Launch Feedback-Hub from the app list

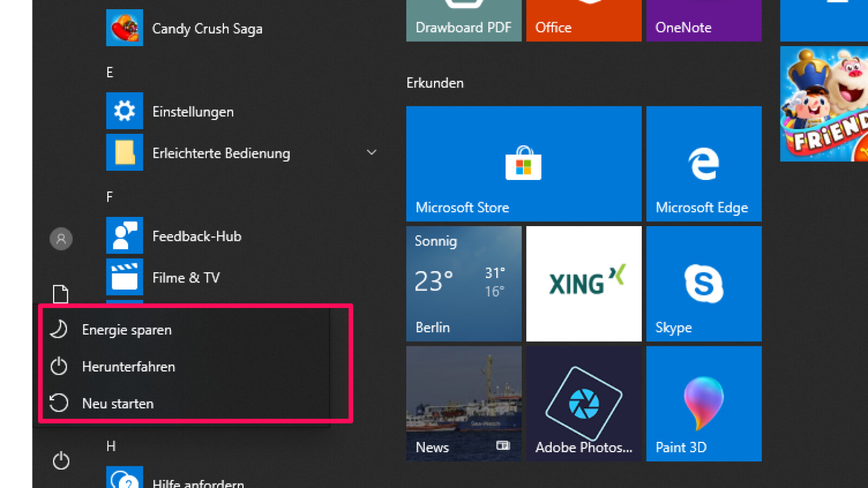[196, 236]
